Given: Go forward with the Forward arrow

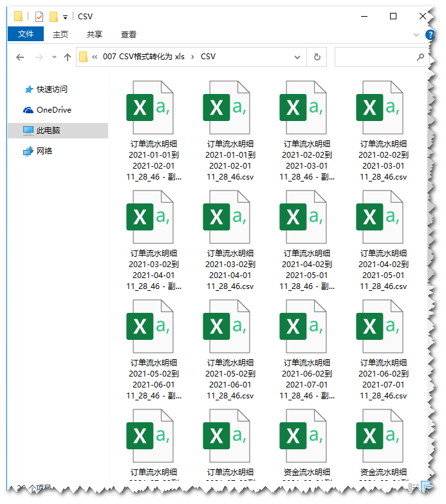Looking at the screenshot, I should (39, 57).
